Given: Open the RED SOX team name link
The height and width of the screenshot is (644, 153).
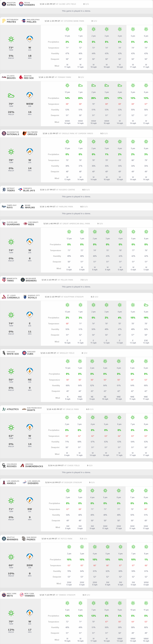Looking at the screenshot, I should (29, 78).
